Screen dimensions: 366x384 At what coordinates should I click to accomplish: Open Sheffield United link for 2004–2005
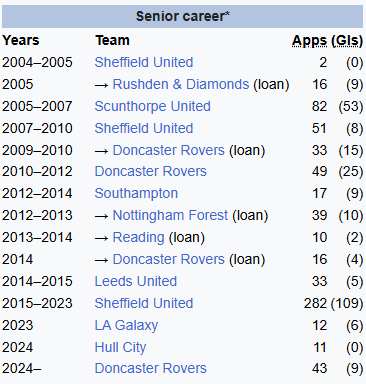click(144, 62)
